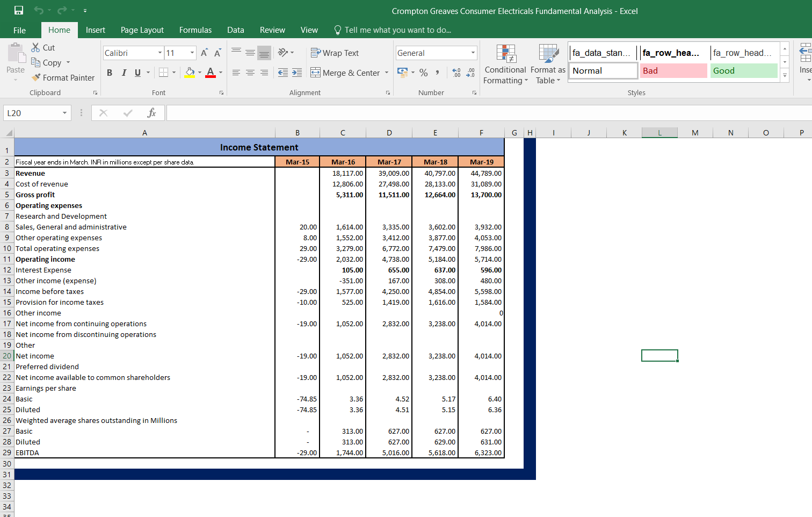Image resolution: width=812 pixels, height=517 pixels.
Task: Decrease the indent level
Action: pyautogui.click(x=283, y=73)
